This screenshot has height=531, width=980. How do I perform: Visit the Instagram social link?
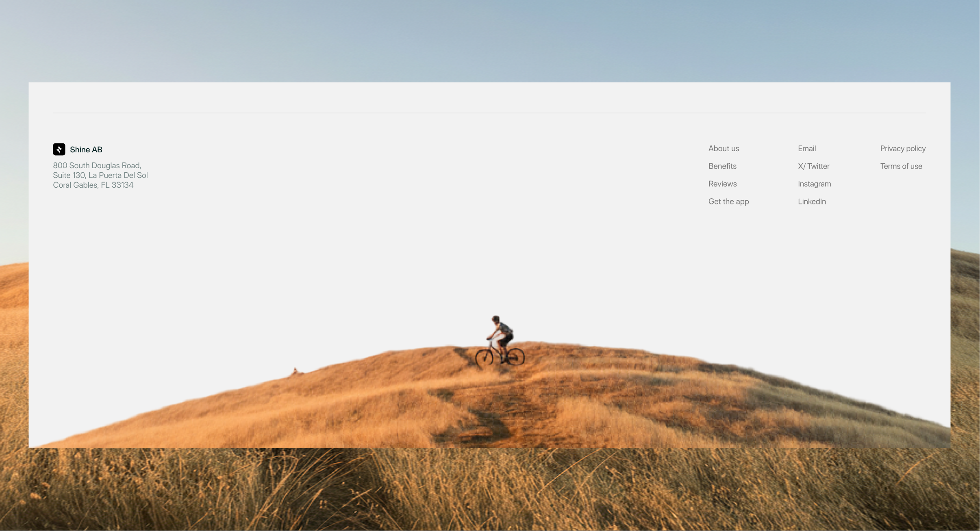[814, 184]
